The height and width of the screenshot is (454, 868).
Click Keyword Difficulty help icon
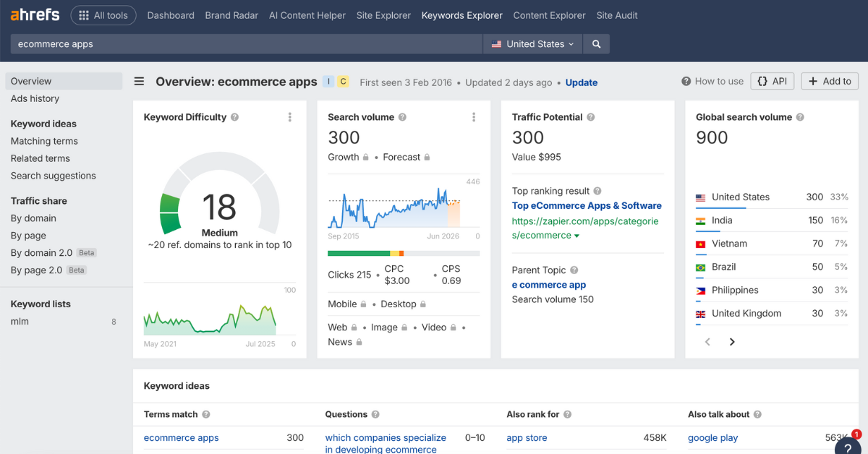pos(235,117)
